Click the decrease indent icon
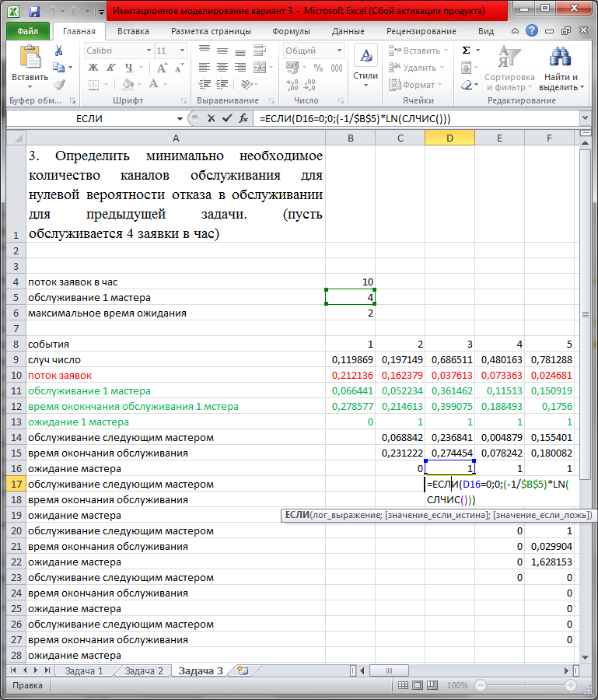The width and height of the screenshot is (598, 700). 205,84
